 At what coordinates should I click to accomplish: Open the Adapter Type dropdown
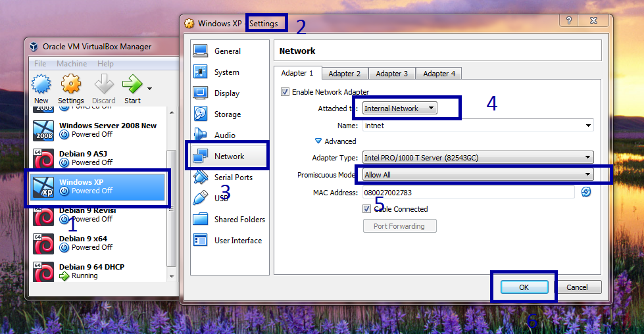pyautogui.click(x=478, y=158)
